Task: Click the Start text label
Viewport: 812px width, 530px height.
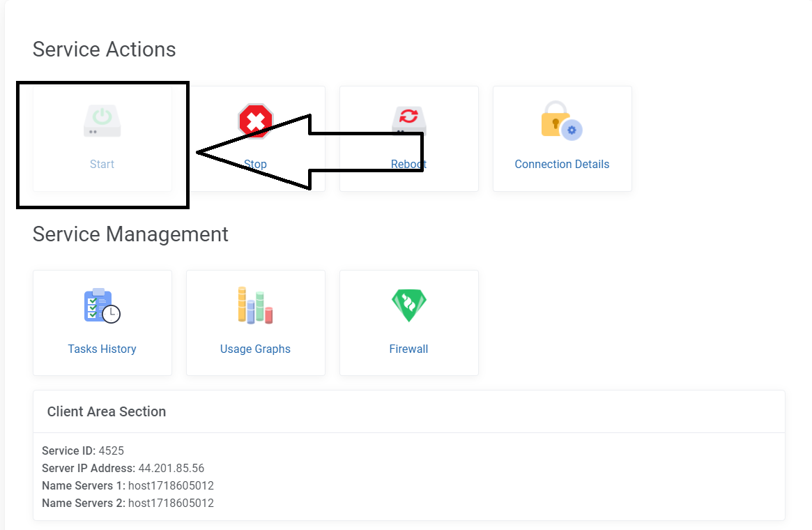Action: pos(102,165)
